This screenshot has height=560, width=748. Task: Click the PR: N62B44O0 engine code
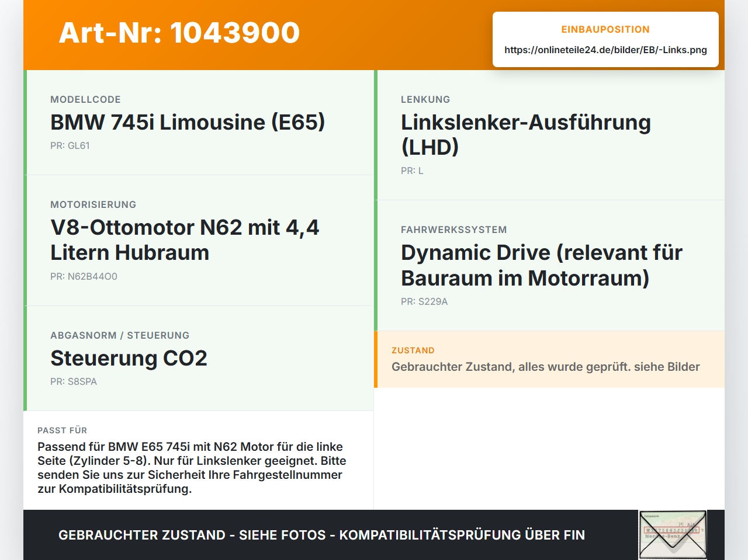coord(84,277)
